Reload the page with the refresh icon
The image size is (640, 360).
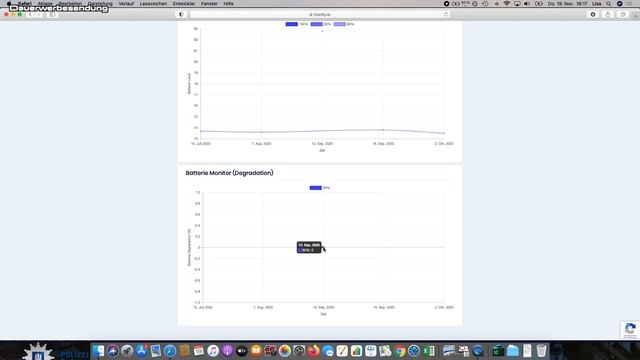pos(446,14)
